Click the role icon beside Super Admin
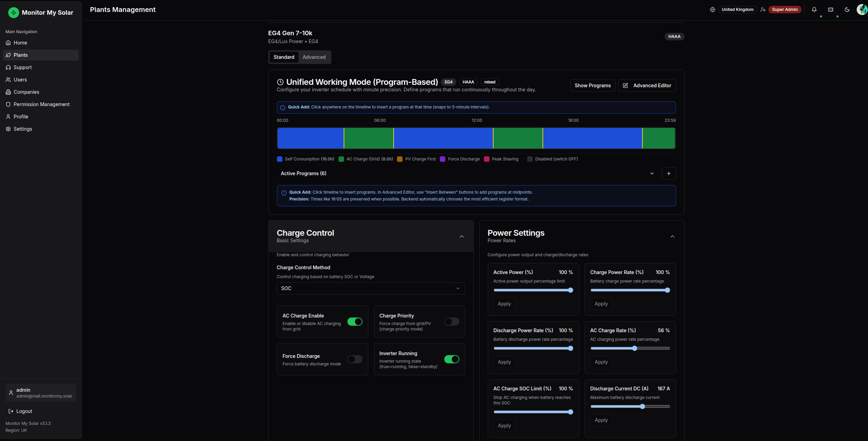The image size is (868, 441). [x=763, y=10]
